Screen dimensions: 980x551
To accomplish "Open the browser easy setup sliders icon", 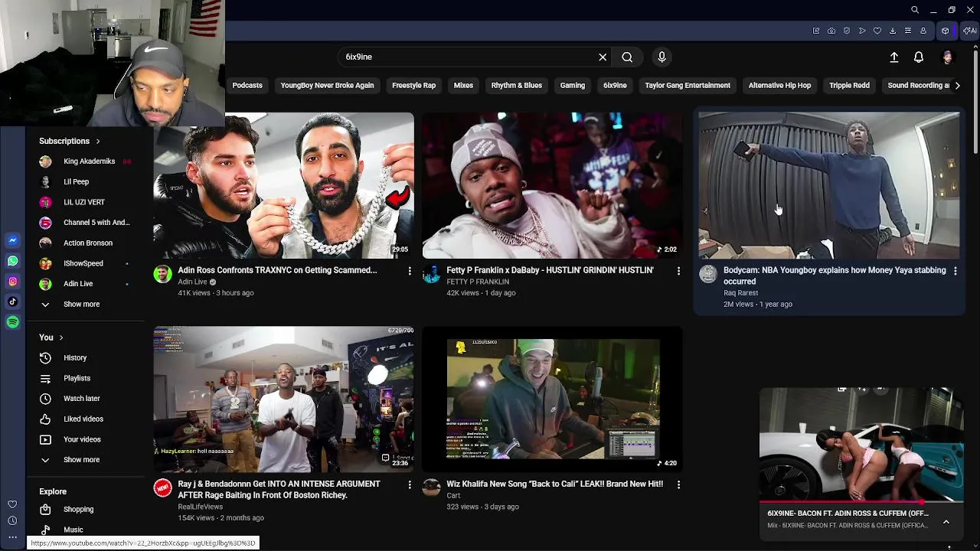I will [x=908, y=31].
